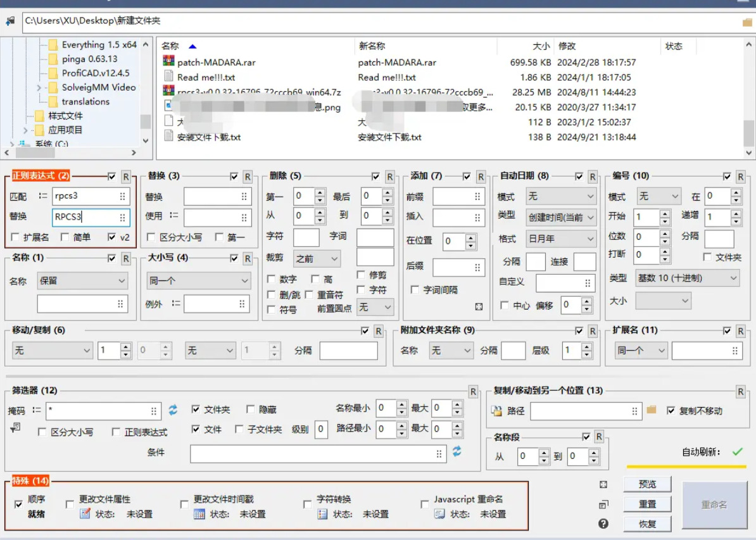Reset the 添加 (7) panel with R
The height and width of the screenshot is (540, 756).
481,177
